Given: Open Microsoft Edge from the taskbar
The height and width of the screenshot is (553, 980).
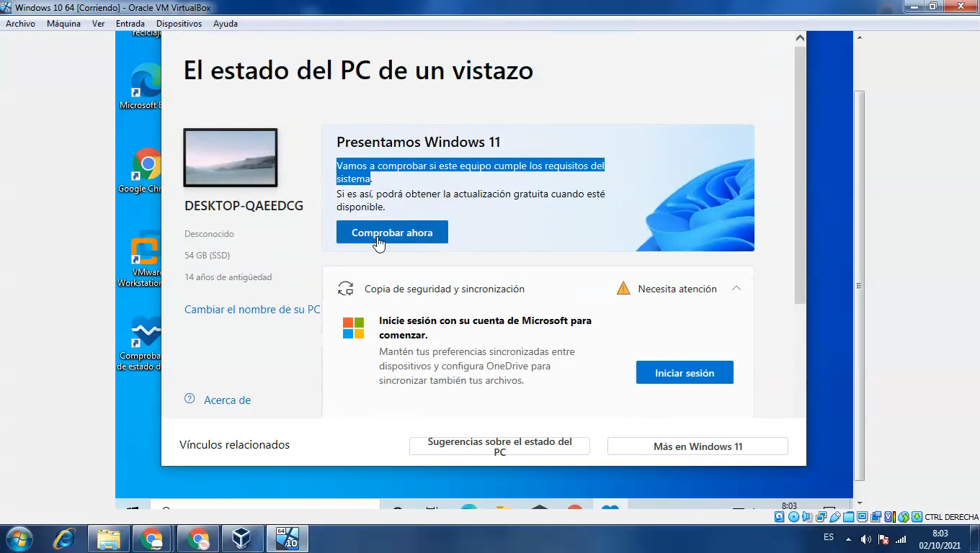Looking at the screenshot, I should coord(63,538).
